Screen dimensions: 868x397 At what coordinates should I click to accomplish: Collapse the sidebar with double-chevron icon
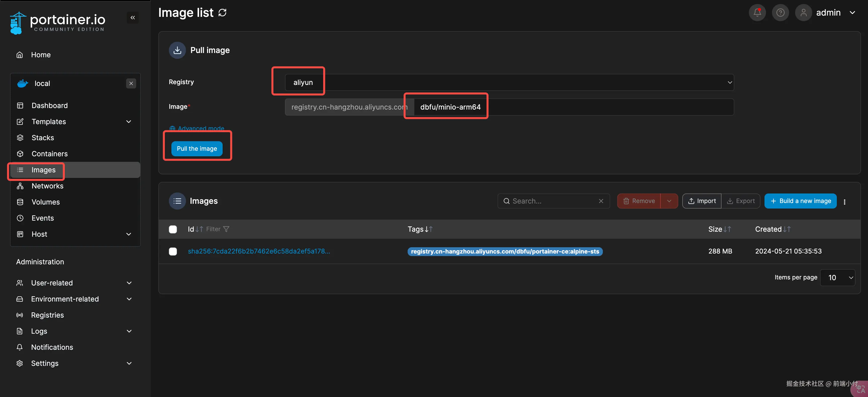point(132,18)
